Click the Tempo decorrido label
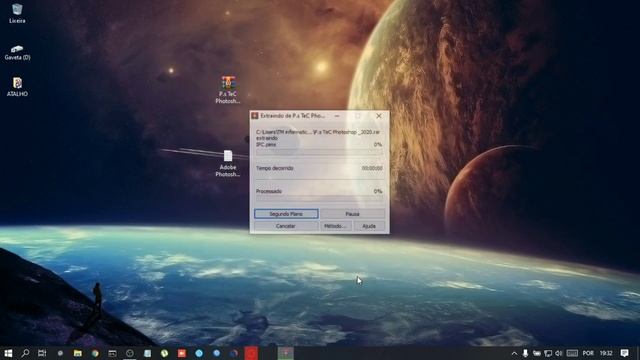 (x=275, y=168)
